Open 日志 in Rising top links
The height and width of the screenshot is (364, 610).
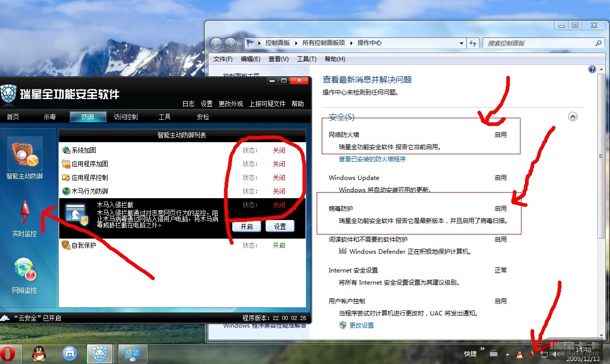[188, 104]
